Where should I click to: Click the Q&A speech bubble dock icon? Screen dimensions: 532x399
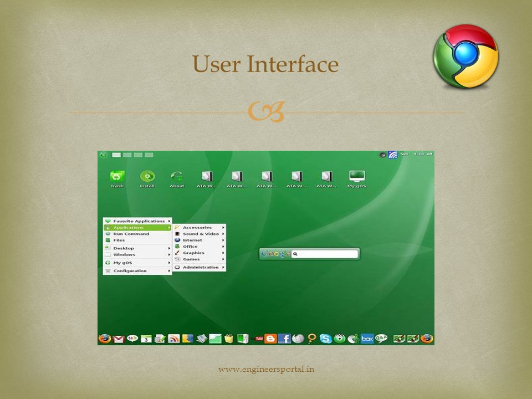[x=381, y=338]
